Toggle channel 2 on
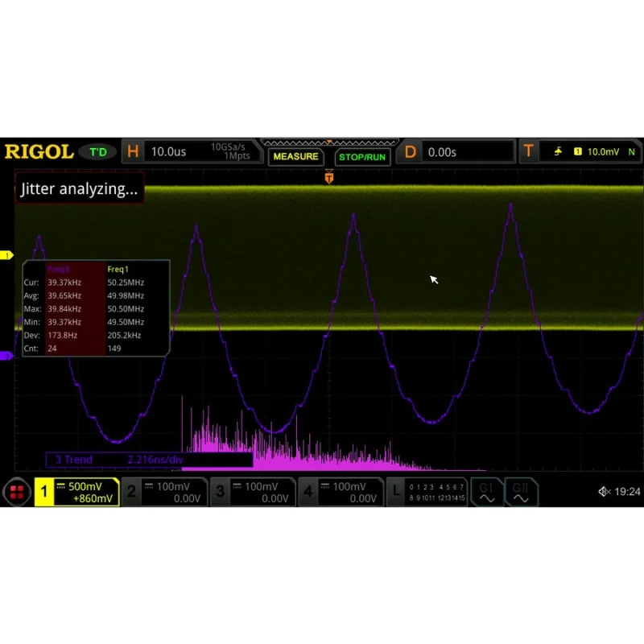The width and height of the screenshot is (644, 644). coord(131,492)
